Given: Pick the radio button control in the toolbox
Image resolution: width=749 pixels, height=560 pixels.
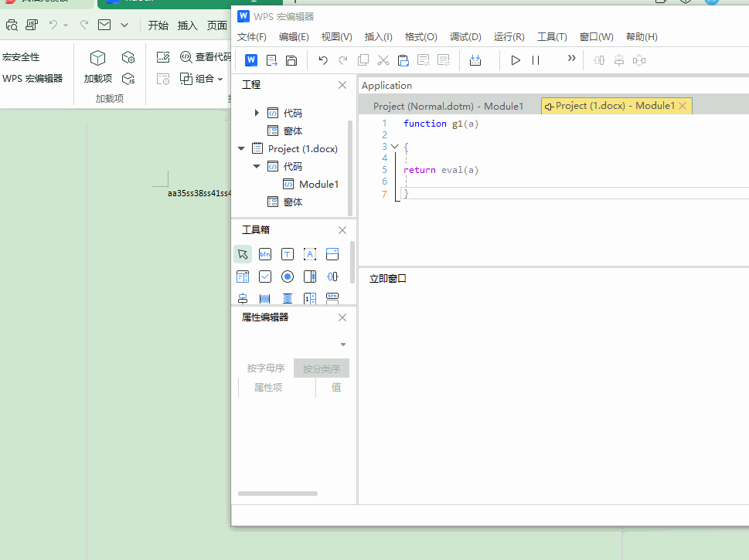Looking at the screenshot, I should [288, 277].
